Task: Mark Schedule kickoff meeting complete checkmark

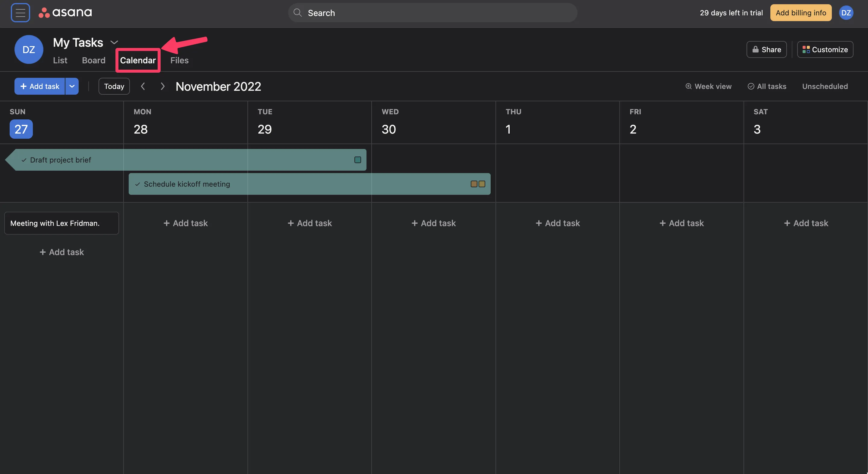Action: (x=137, y=184)
